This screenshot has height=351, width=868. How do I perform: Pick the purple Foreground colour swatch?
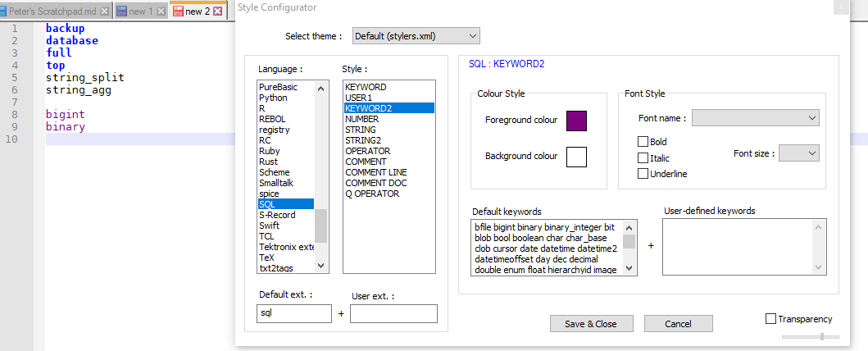[576, 121]
